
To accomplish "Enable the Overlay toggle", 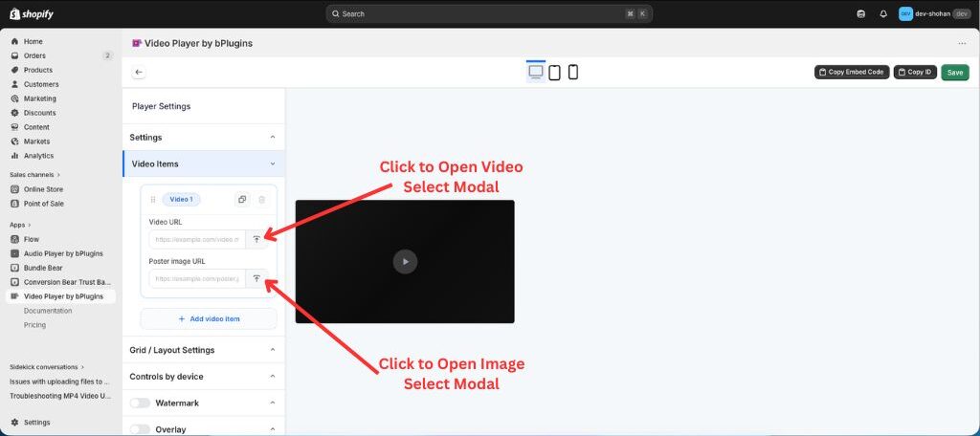I will (141, 429).
